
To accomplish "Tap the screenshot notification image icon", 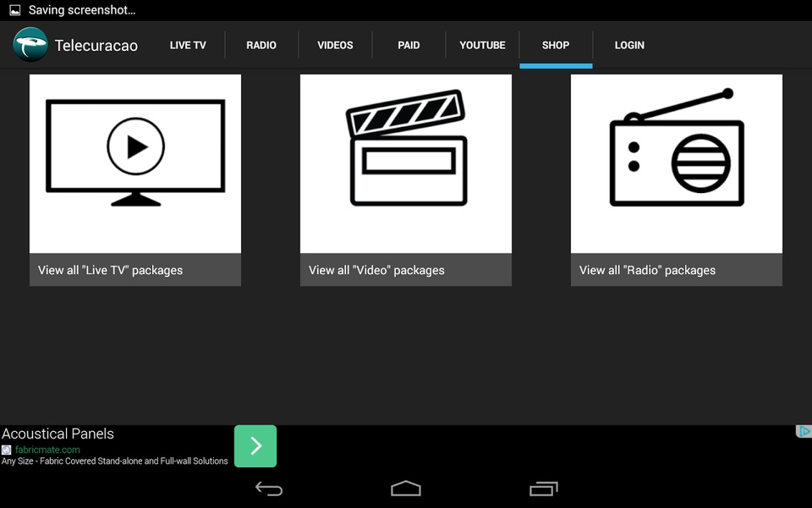I will point(15,10).
